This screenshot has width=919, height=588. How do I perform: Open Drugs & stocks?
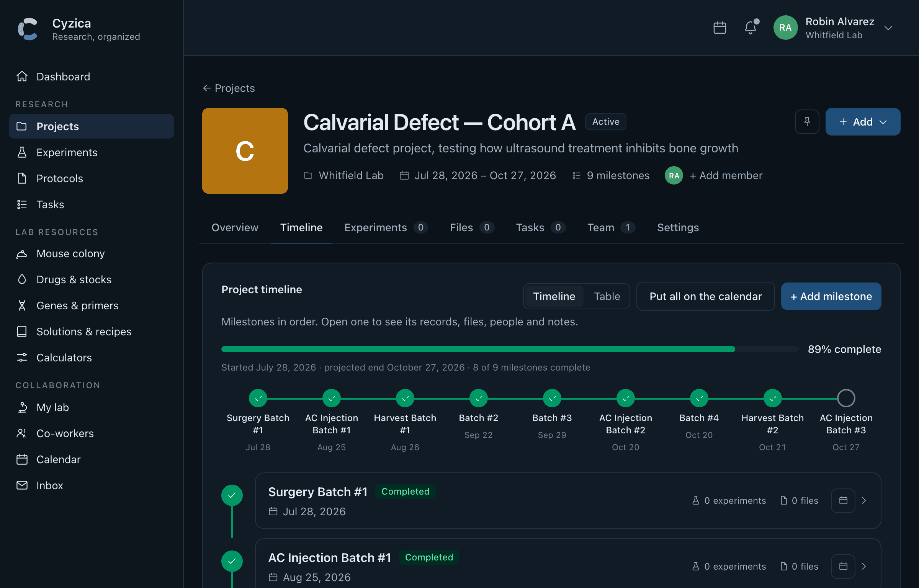pos(92,279)
